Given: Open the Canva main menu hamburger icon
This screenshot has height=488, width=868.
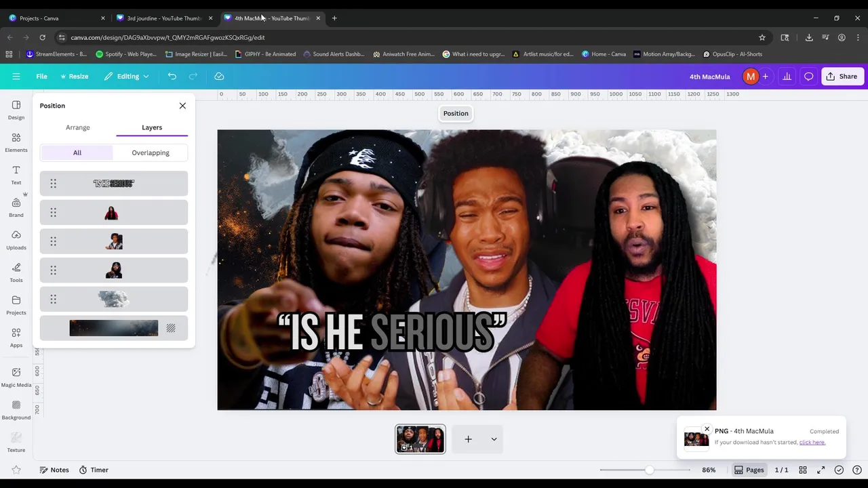Looking at the screenshot, I should (16, 77).
